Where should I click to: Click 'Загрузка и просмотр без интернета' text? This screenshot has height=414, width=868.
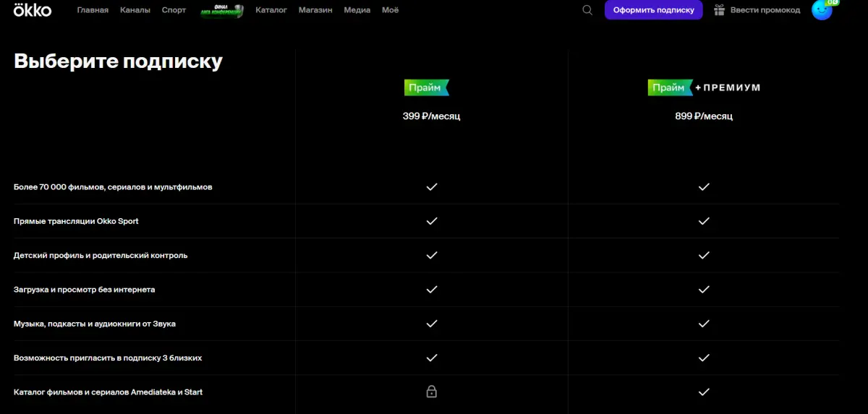(x=84, y=290)
